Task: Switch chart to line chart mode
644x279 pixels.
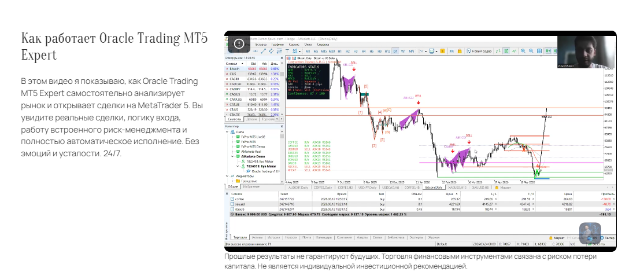Action: [514, 51]
